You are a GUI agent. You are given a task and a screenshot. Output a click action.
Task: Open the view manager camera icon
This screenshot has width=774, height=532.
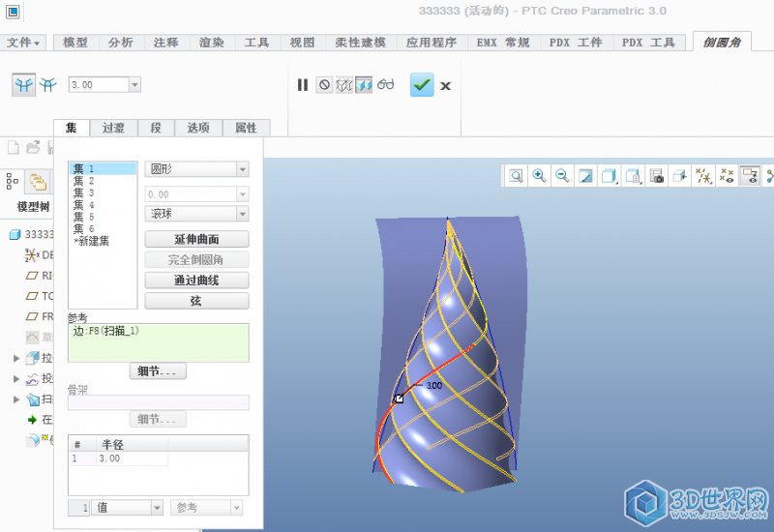(656, 176)
